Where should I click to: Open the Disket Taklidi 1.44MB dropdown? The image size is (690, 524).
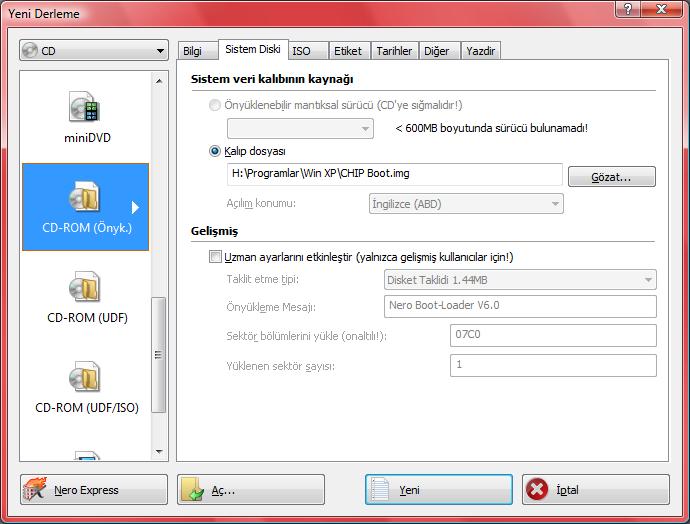[x=520, y=280]
